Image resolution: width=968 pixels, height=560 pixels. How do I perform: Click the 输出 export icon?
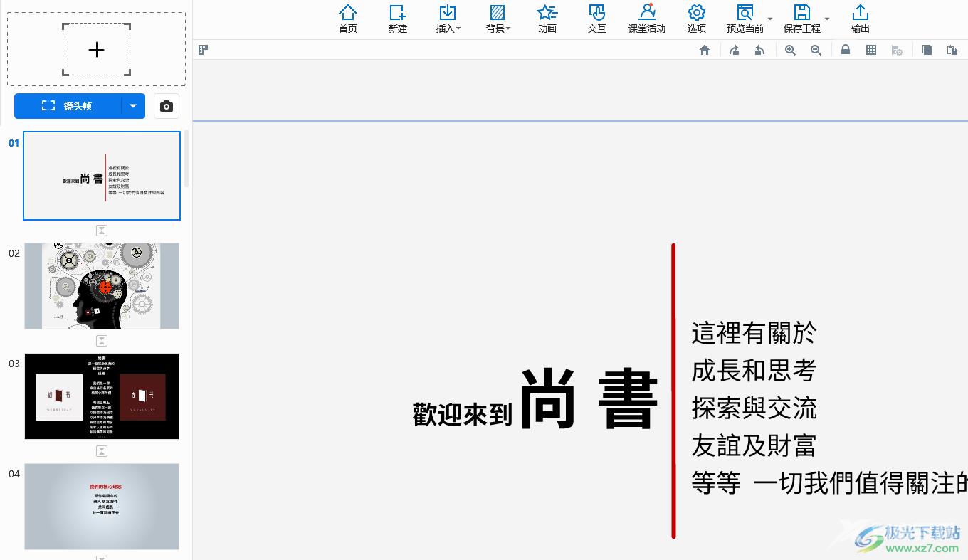click(x=861, y=19)
